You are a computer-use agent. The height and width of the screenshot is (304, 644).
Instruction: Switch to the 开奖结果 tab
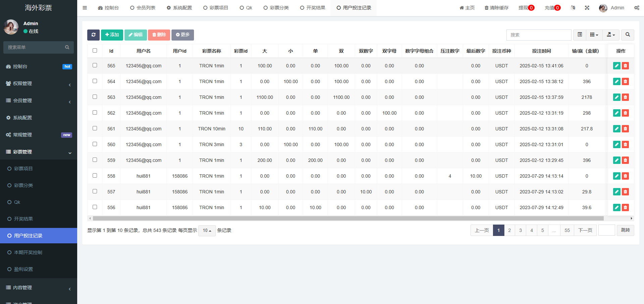point(312,8)
